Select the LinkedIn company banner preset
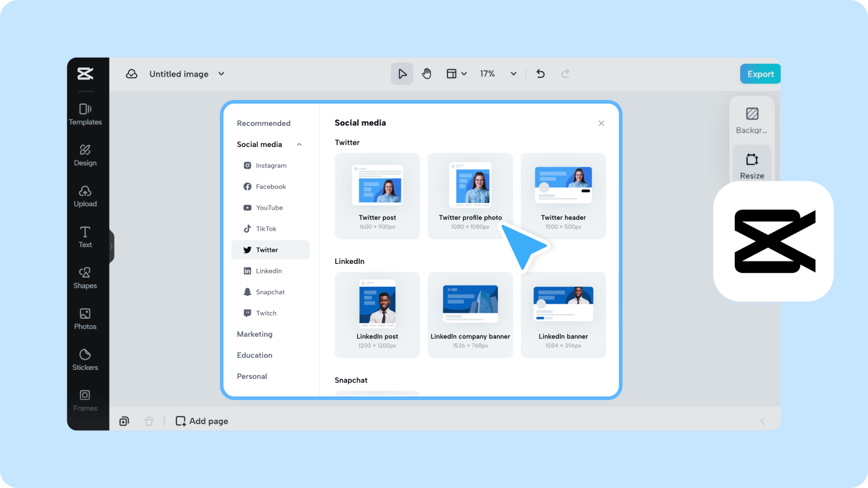This screenshot has width=868, height=488. click(x=470, y=314)
